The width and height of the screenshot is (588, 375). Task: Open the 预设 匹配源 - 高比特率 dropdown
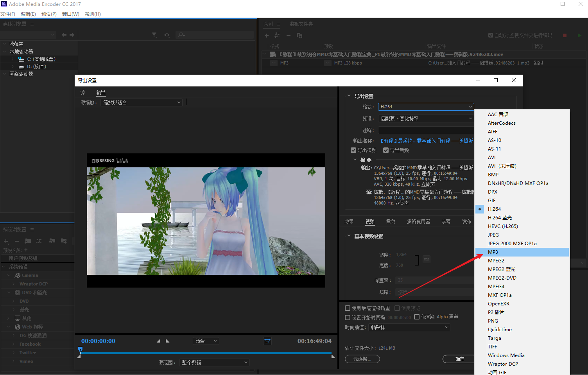tap(426, 118)
